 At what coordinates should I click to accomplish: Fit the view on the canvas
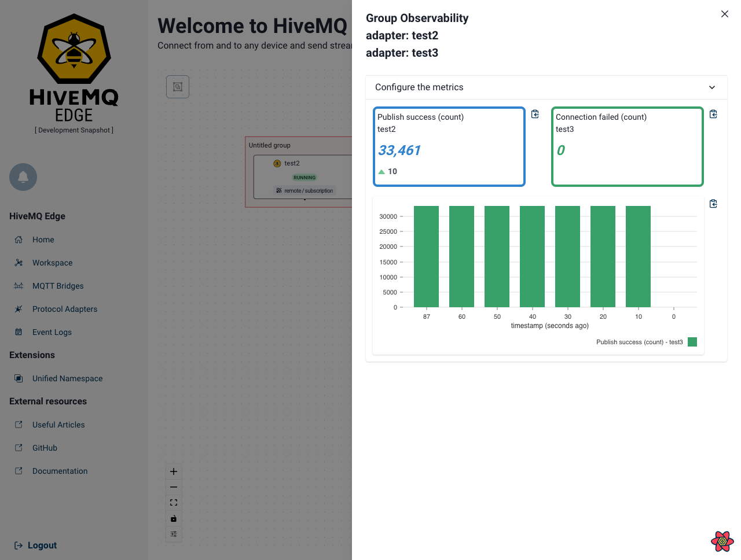[x=174, y=503]
